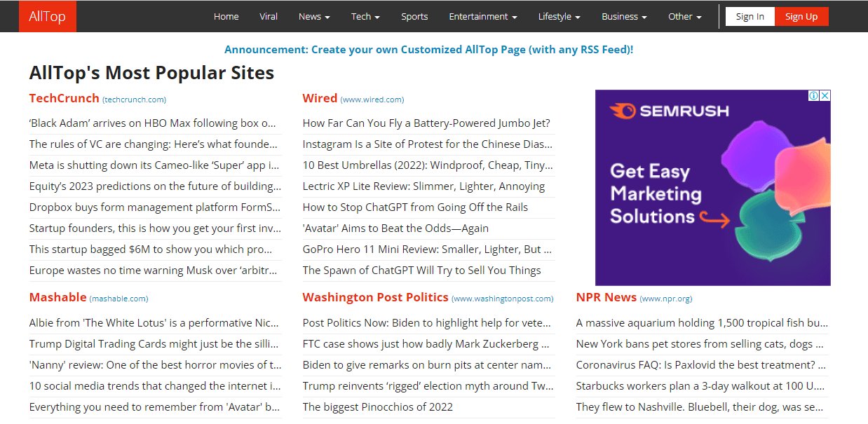The image size is (868, 424).
Task: Open Dropbox buys FormSwift story
Action: coord(155,207)
